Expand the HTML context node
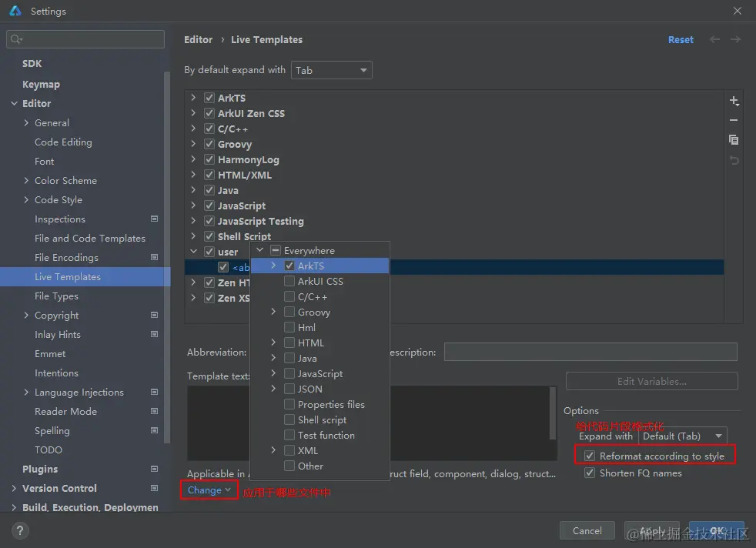The width and height of the screenshot is (756, 548). point(273,342)
